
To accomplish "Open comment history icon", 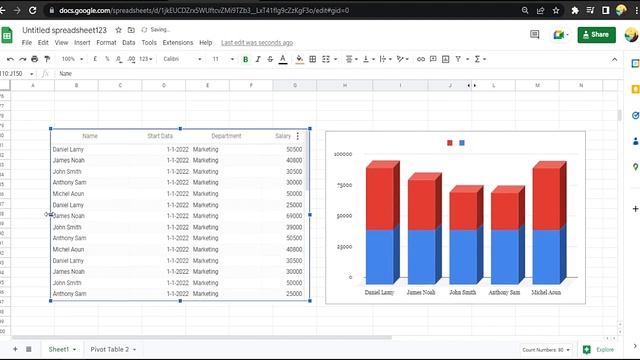I will tap(534, 35).
